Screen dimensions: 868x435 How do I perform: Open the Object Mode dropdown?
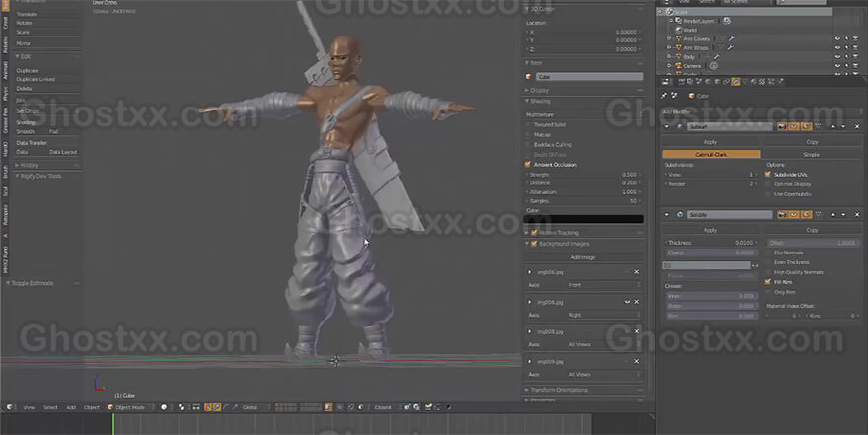(132, 407)
